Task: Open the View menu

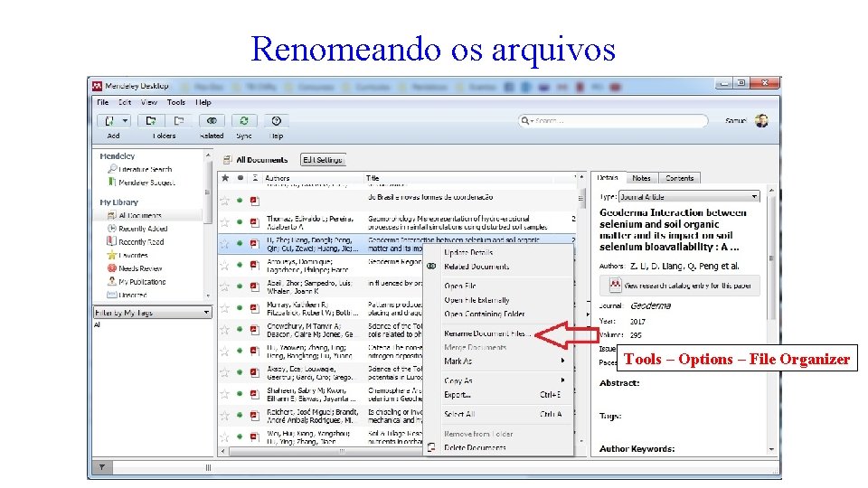Action: point(149,102)
